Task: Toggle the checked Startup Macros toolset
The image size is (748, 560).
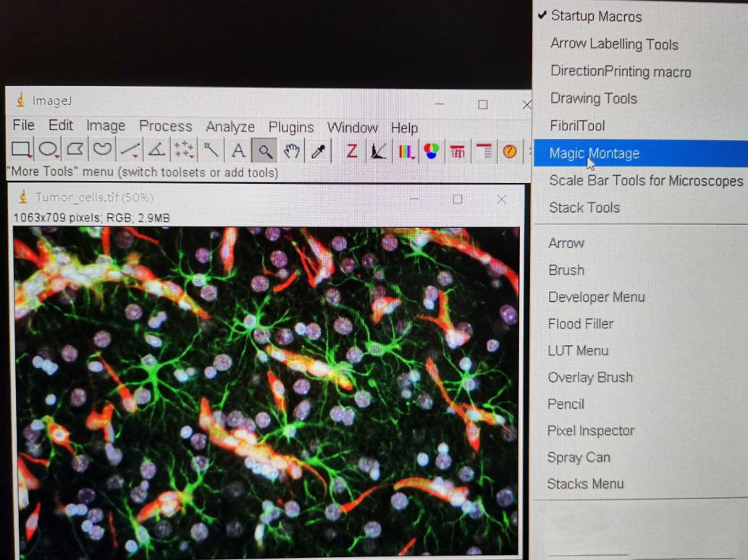Action: (x=595, y=16)
